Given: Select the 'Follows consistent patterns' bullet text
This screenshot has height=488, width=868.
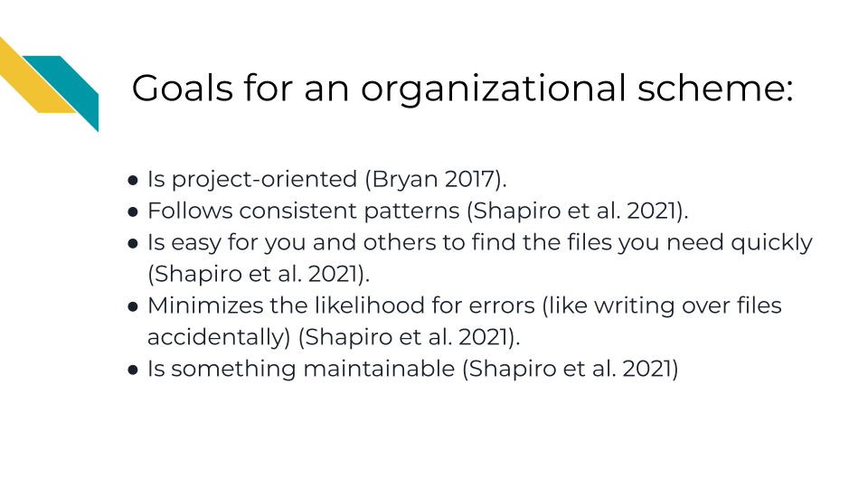Looking at the screenshot, I should point(304,211).
